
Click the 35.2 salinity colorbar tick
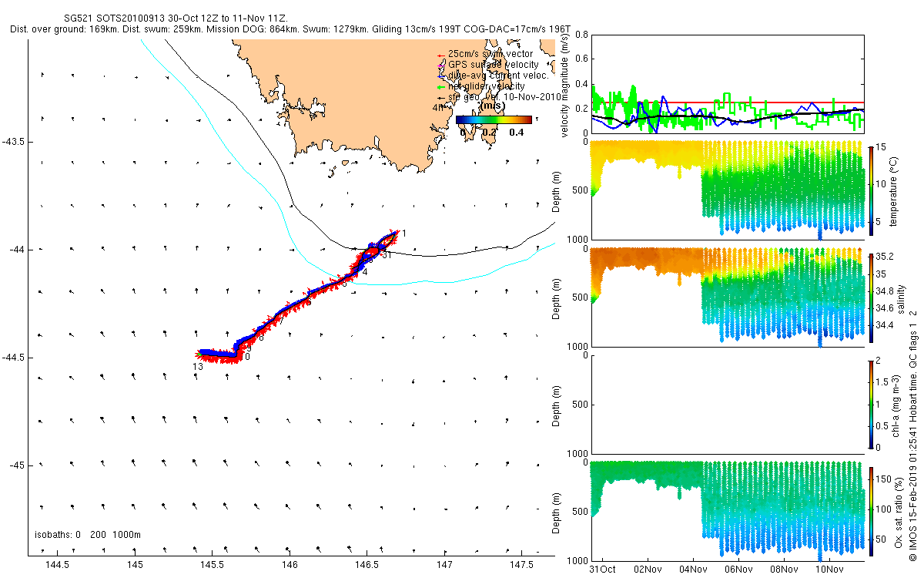click(x=885, y=257)
